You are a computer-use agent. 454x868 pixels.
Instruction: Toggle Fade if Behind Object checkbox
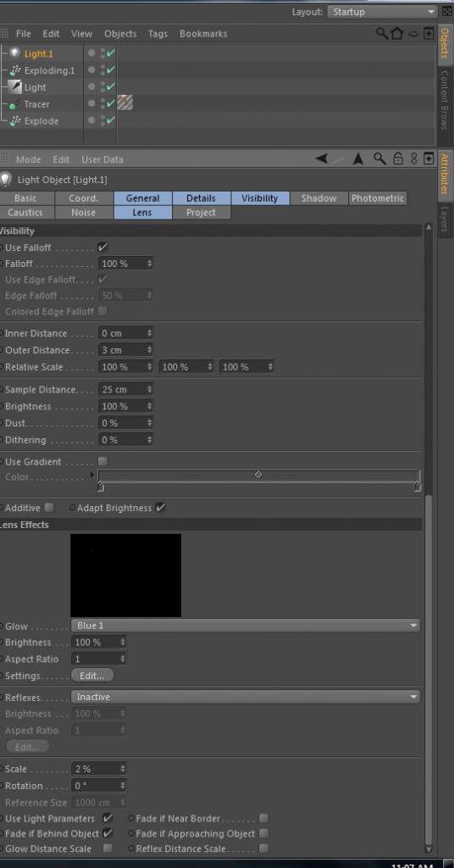(x=108, y=833)
